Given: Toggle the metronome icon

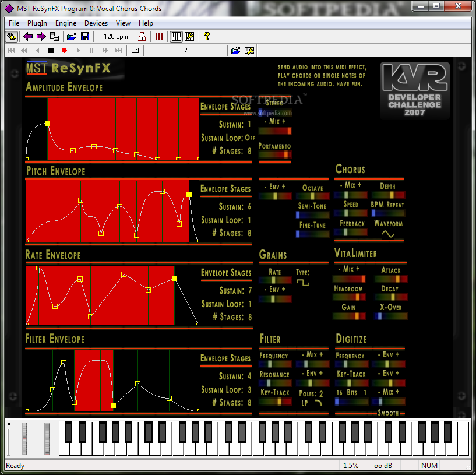Looking at the screenshot, I should tap(142, 37).
